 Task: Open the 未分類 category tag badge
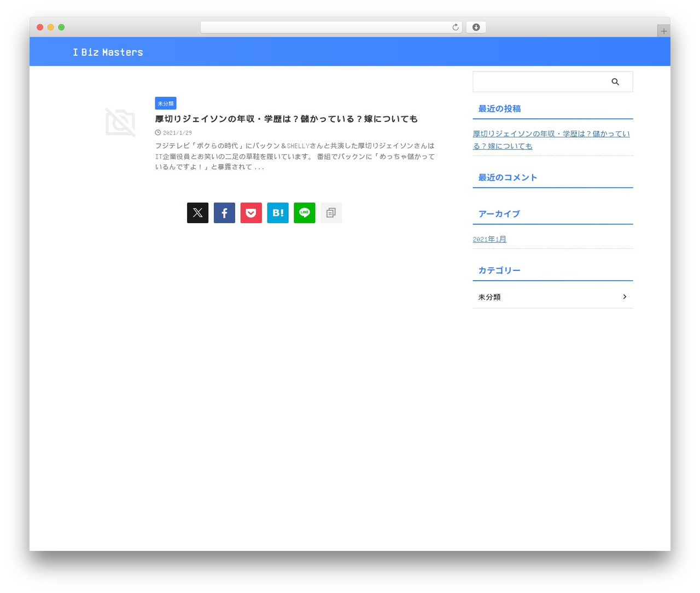tap(165, 103)
